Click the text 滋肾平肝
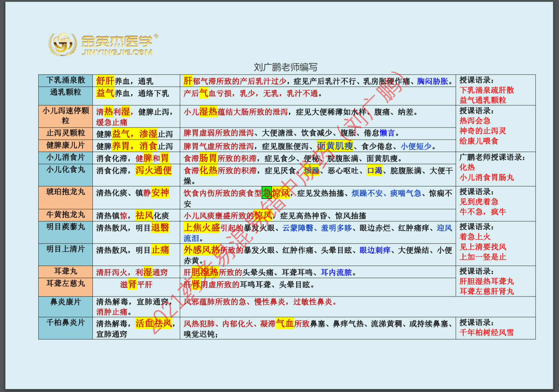 [136, 285]
